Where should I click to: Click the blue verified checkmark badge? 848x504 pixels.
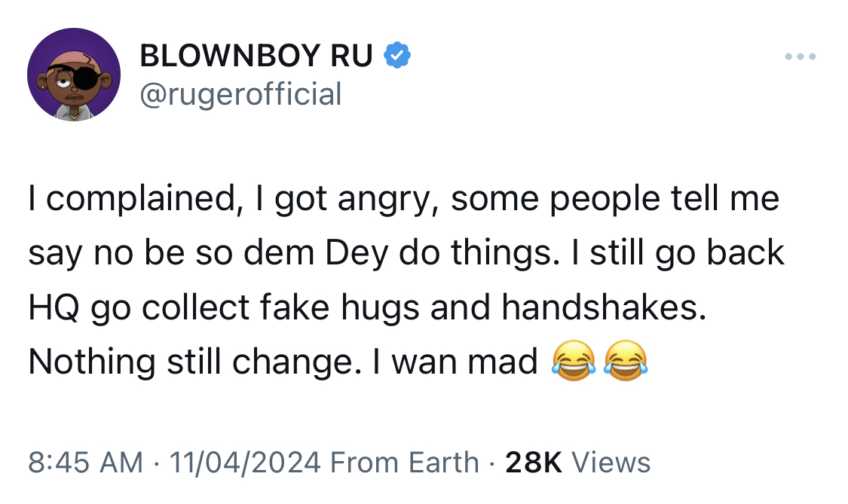(397, 54)
